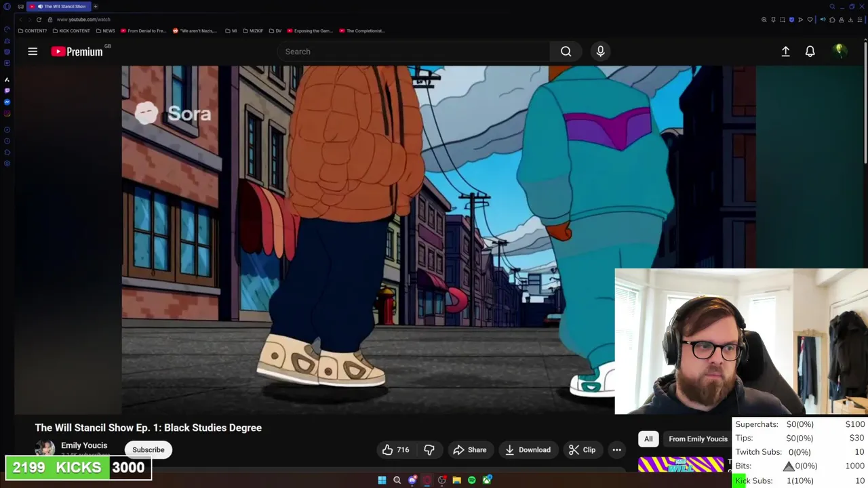The height and width of the screenshot is (488, 868).
Task: Dislike the video with thumbs down
Action: click(x=429, y=450)
